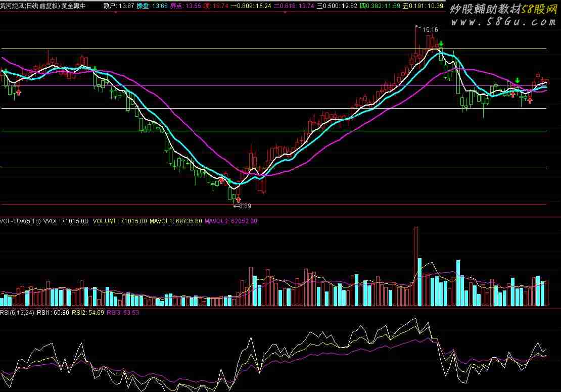
Task: Click the red up arrow above the 8.89 label
Action: (x=238, y=200)
